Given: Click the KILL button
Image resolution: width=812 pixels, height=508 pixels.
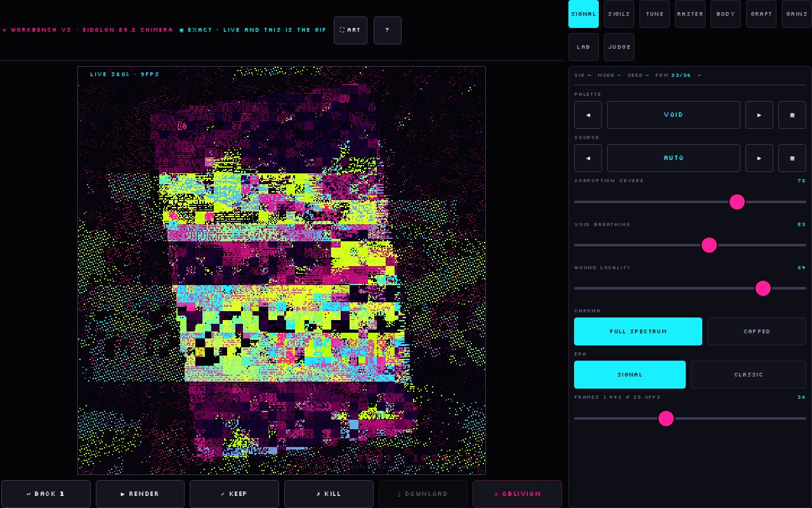Looking at the screenshot, I should pyautogui.click(x=329, y=494).
